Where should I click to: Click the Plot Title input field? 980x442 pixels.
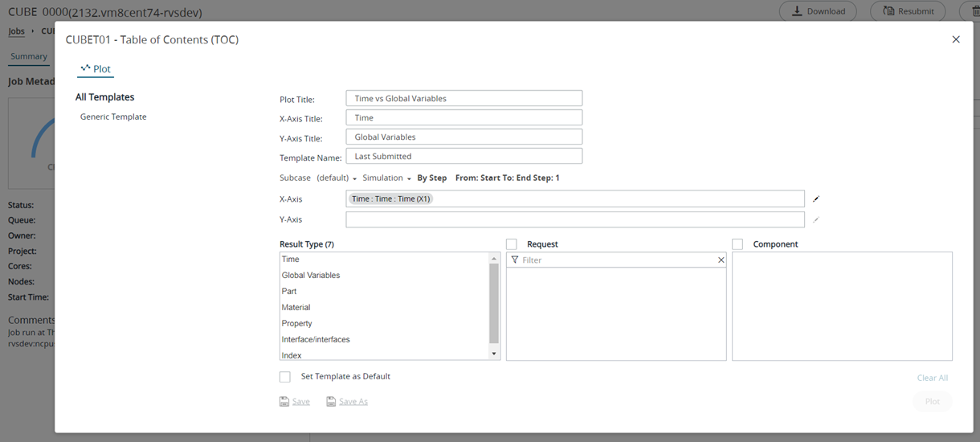point(464,98)
